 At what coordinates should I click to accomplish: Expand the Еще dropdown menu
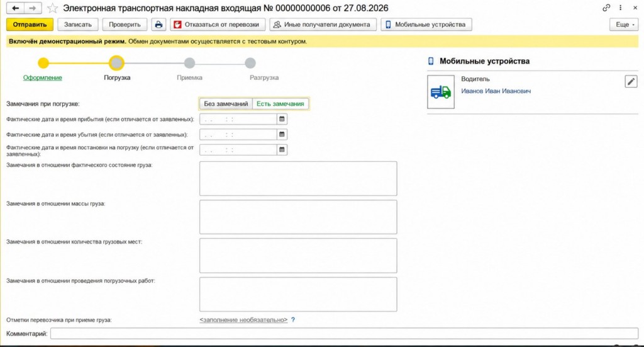tap(625, 25)
